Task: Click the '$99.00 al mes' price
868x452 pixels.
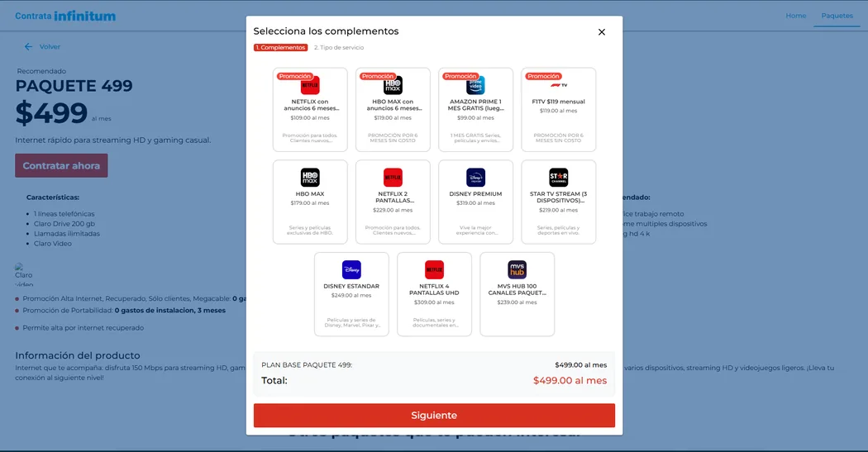Action: pos(475,118)
